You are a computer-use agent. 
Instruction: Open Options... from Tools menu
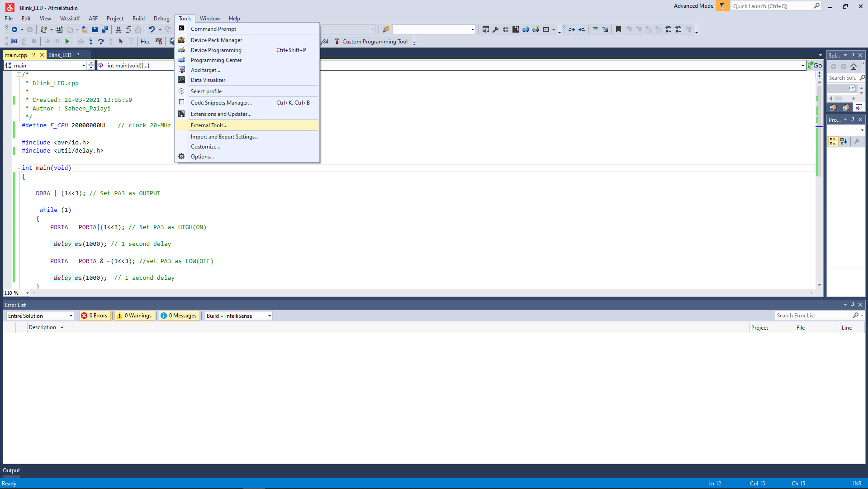[x=247, y=157]
